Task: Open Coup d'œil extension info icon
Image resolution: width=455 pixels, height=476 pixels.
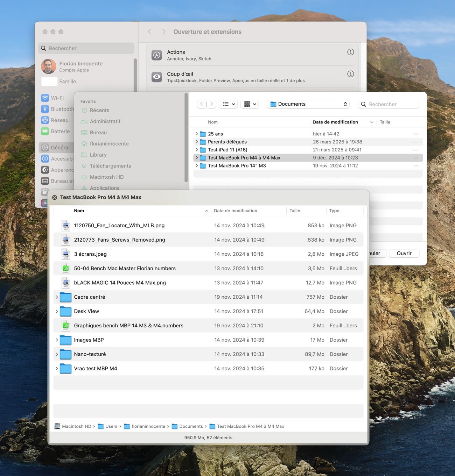Action: coord(350,74)
